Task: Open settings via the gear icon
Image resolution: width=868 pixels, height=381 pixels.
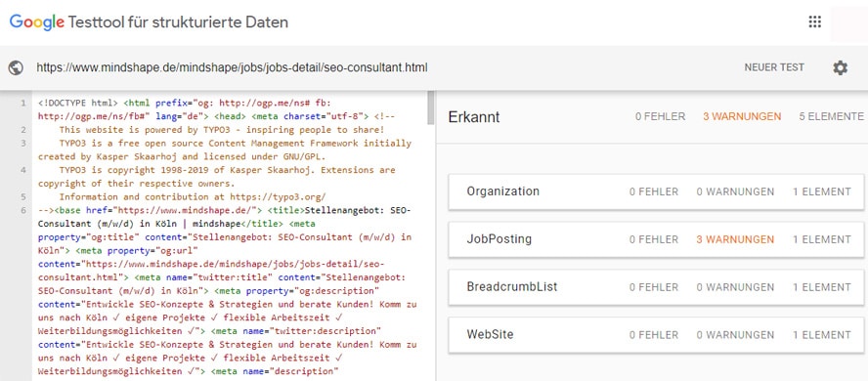Action: click(x=840, y=68)
